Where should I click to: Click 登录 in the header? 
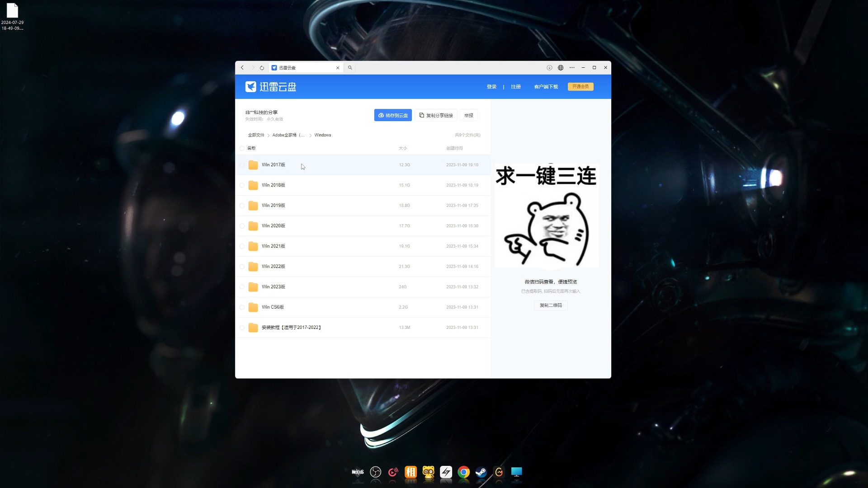point(491,87)
